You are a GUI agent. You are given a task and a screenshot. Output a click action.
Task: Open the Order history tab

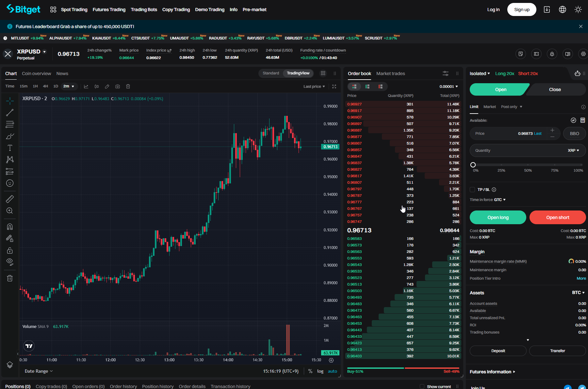point(123,386)
